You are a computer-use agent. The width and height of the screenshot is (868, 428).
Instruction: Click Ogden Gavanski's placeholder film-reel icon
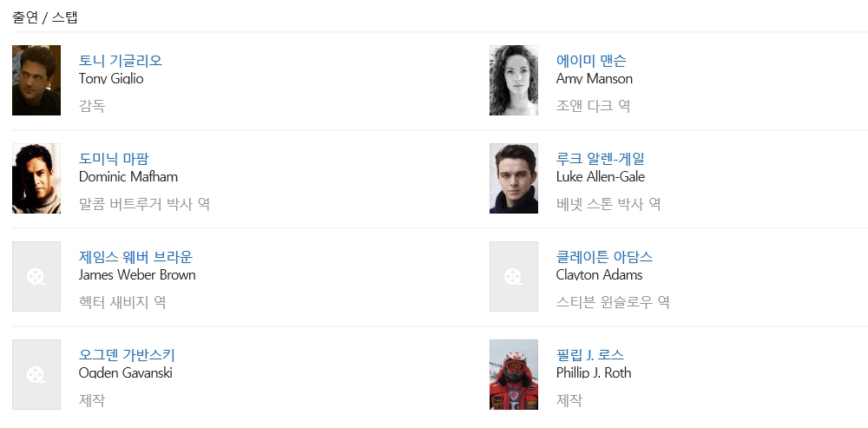(x=36, y=374)
